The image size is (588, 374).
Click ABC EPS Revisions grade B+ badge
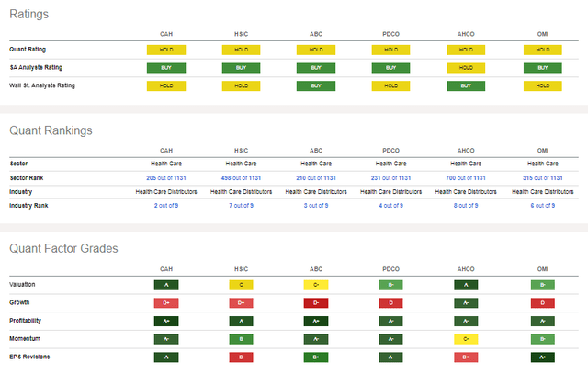pyautogui.click(x=316, y=357)
